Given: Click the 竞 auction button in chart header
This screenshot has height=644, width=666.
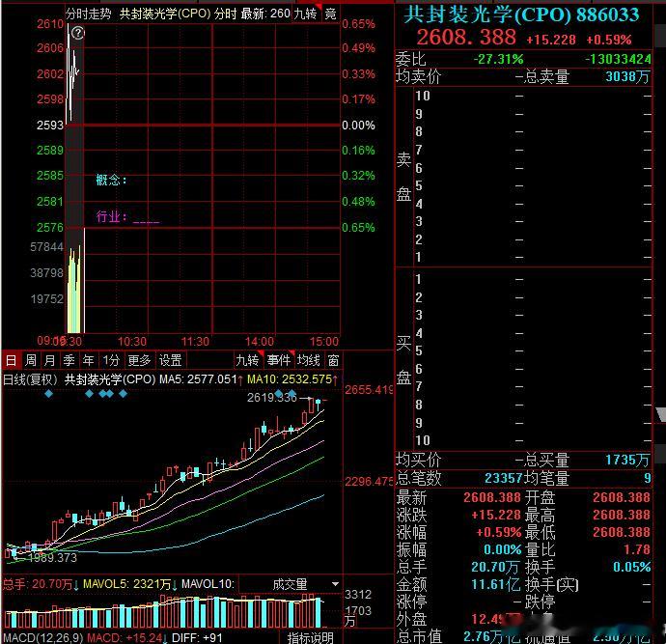Looking at the screenshot, I should tap(330, 14).
